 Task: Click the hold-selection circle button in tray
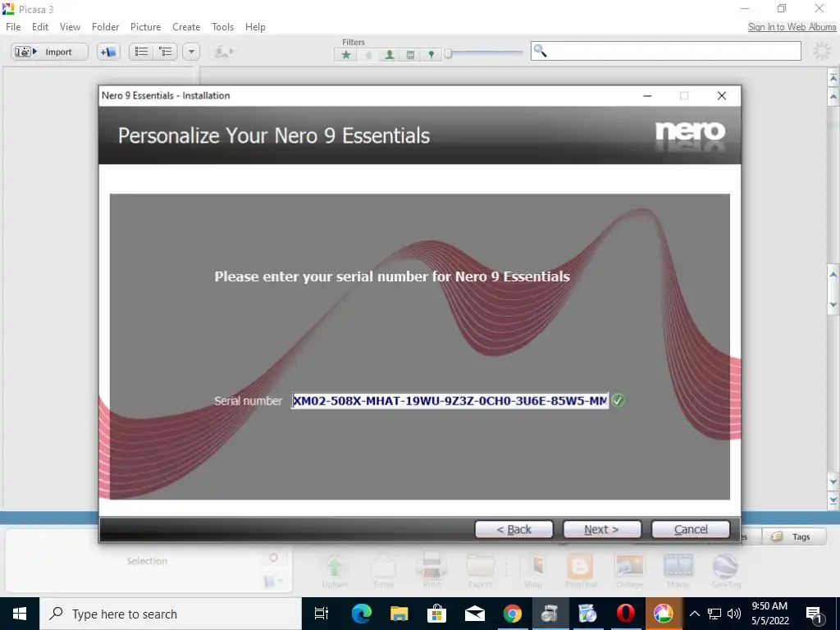coord(273,558)
